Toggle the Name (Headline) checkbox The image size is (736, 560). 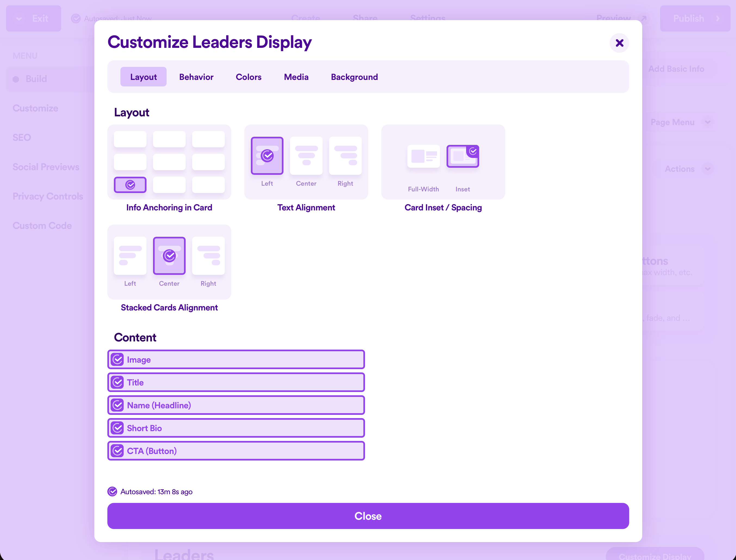click(x=117, y=405)
